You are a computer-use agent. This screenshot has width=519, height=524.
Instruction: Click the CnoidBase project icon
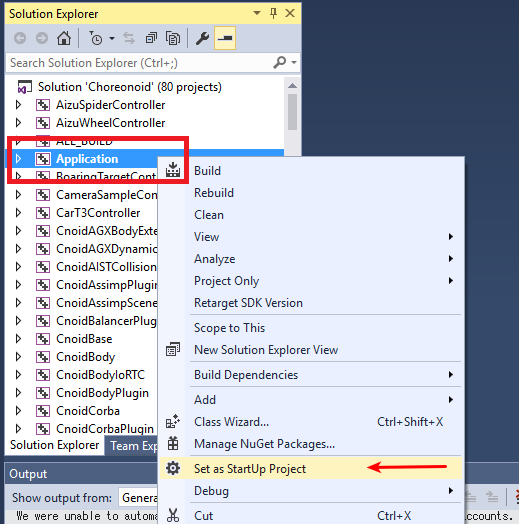[x=43, y=339]
